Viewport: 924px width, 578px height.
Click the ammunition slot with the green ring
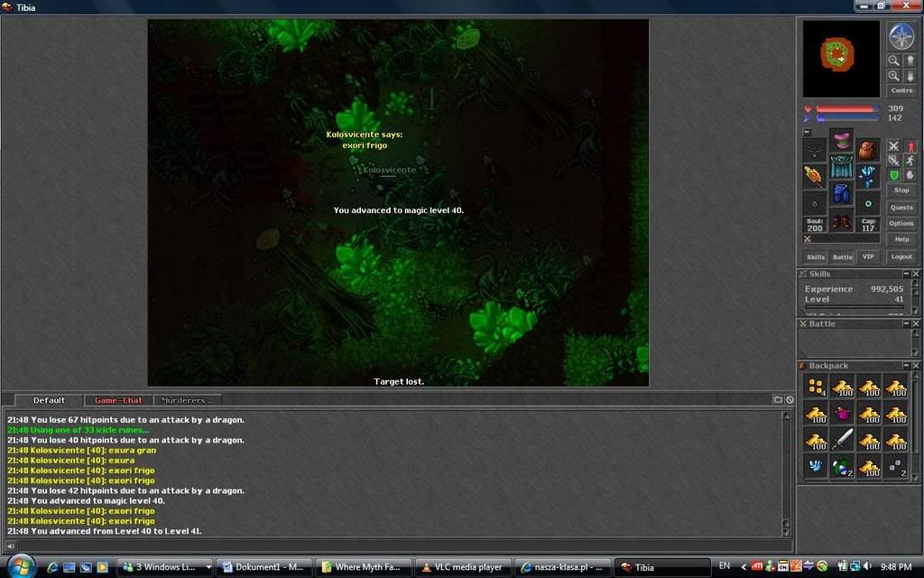[x=868, y=204]
